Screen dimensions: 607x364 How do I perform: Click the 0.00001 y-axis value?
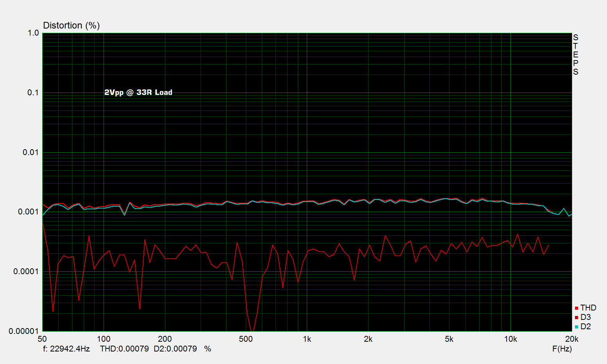tap(24, 331)
